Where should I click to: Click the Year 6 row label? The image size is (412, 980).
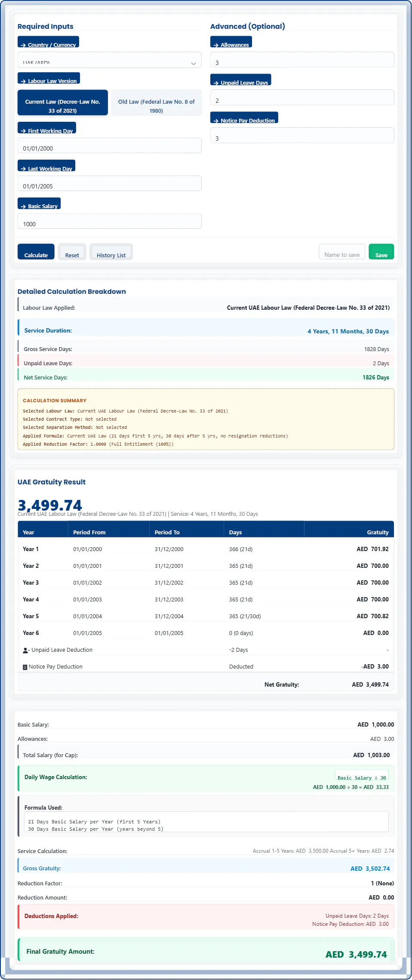click(x=31, y=633)
